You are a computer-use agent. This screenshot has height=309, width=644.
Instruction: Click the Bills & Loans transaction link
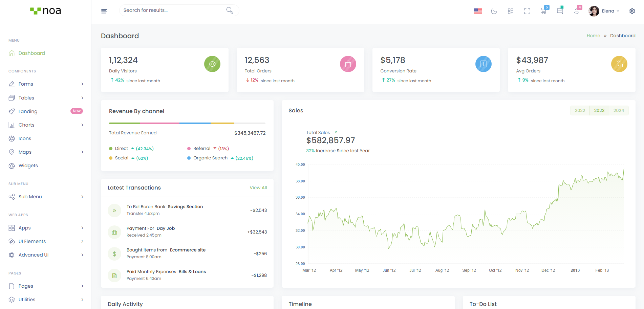coord(192,271)
